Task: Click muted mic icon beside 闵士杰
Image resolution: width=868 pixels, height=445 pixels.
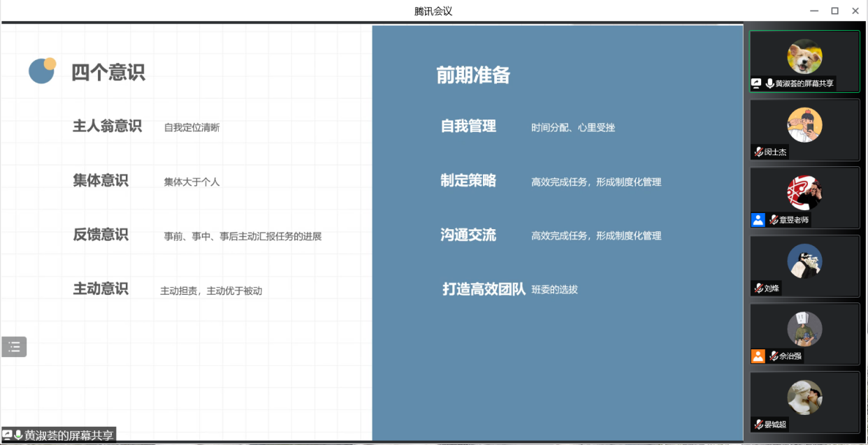Action: [x=758, y=152]
